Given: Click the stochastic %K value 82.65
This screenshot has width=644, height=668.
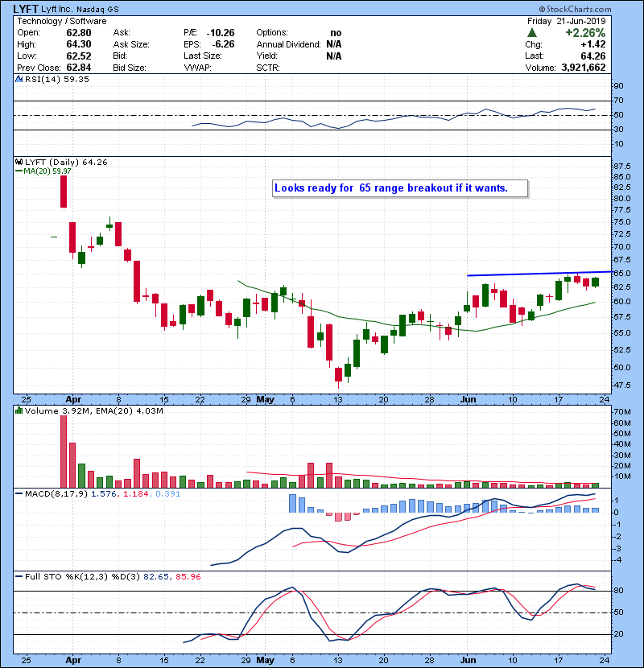Looking at the screenshot, I should click(x=157, y=577).
